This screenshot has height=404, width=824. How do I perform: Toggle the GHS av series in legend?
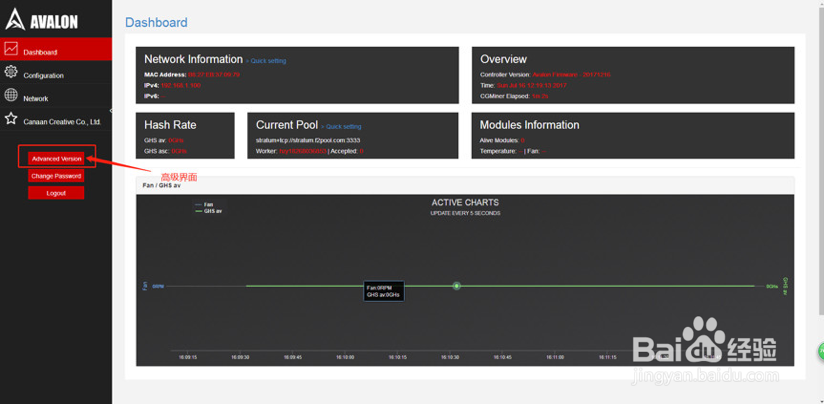coord(208,211)
